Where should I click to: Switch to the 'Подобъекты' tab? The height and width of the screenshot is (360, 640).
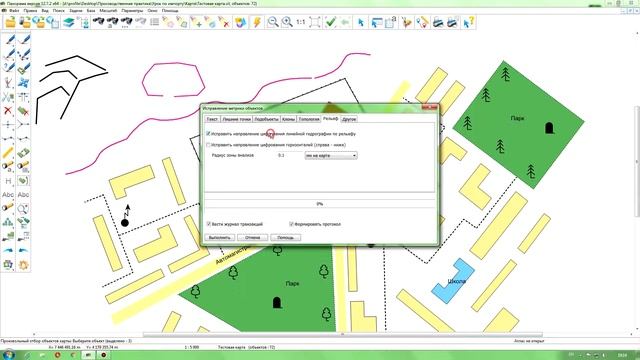tap(266, 119)
